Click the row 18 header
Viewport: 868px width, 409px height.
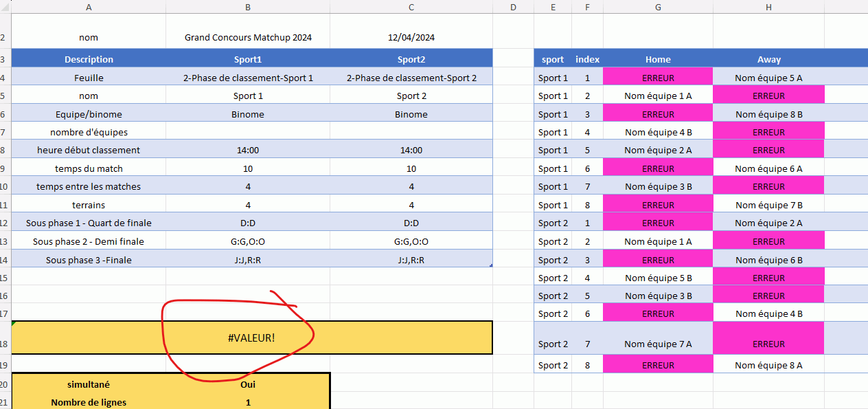pyautogui.click(x=5, y=338)
